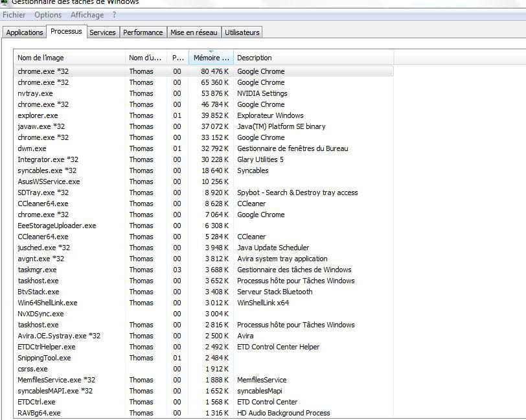Click 'ETD Control Center Helper' description

point(278,347)
